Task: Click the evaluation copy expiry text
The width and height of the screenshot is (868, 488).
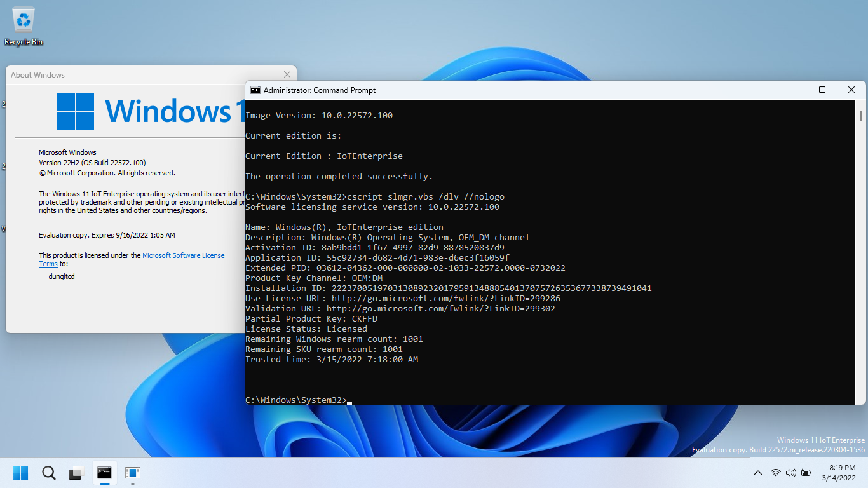Action: (107, 235)
